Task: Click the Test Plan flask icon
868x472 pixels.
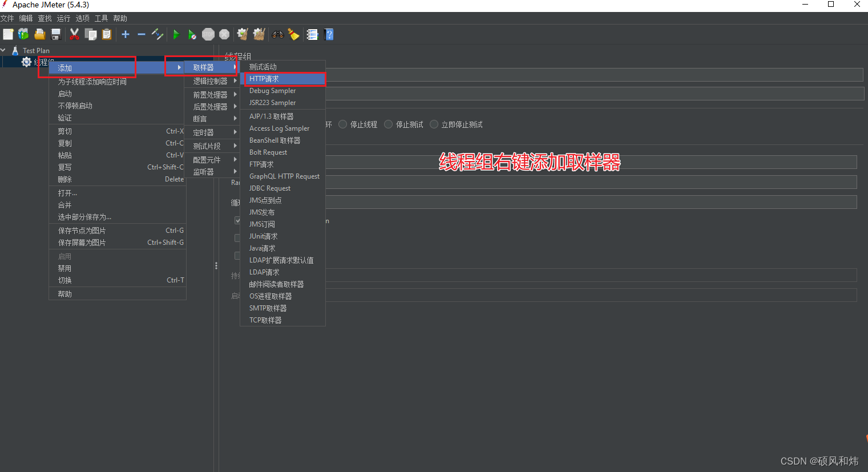Action: (x=15, y=50)
